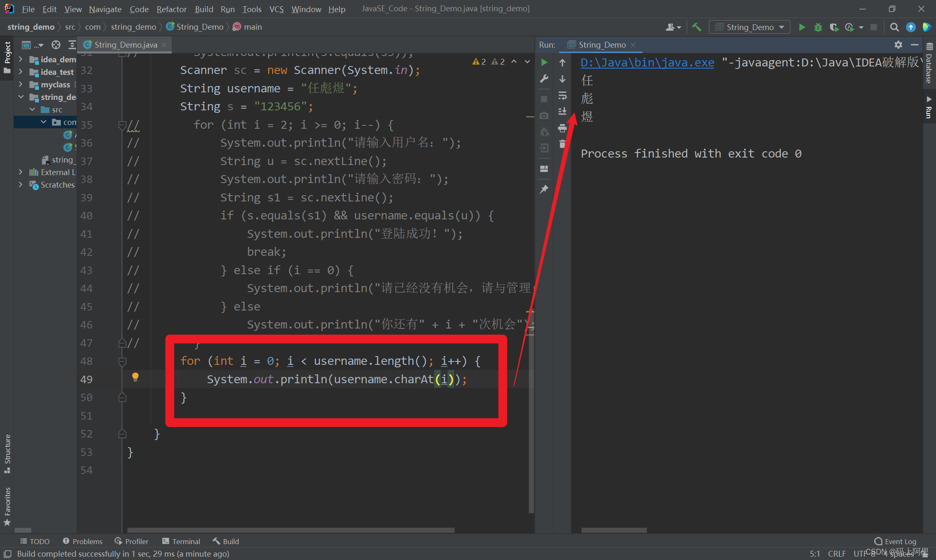Viewport: 936px width, 560px height.
Task: Collapse the src folder in Project panel
Action: click(x=33, y=109)
